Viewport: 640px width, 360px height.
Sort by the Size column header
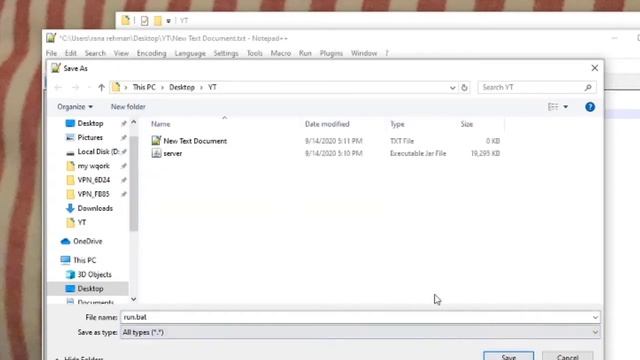[x=467, y=124]
